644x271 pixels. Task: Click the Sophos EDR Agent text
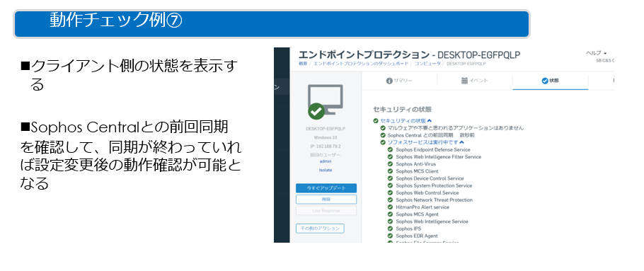tap(416, 236)
